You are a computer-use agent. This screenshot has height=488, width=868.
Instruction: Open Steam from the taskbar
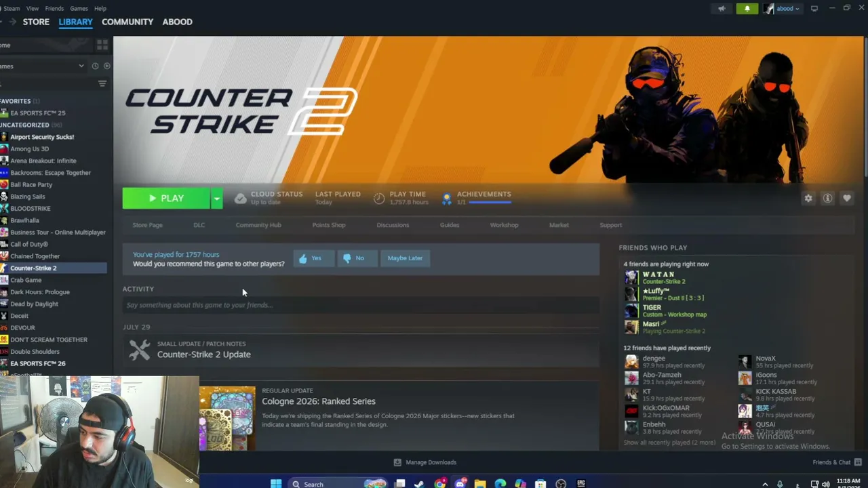(x=420, y=484)
